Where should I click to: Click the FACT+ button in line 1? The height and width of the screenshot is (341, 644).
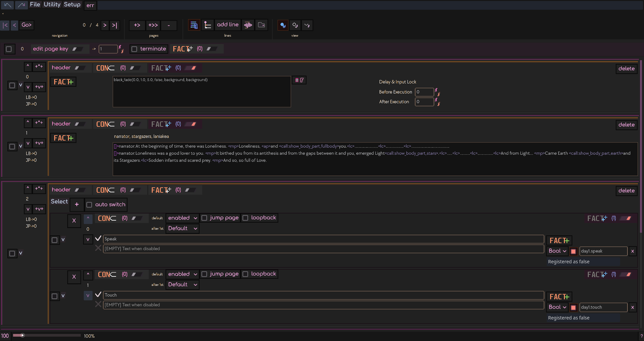pos(63,138)
